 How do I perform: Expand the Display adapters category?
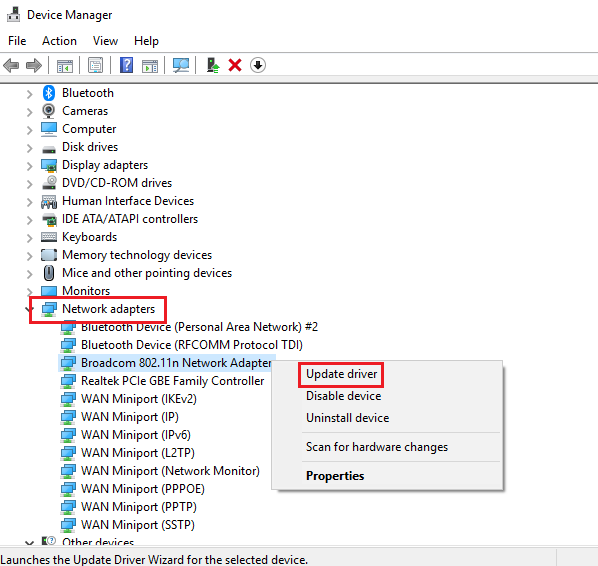(x=29, y=166)
